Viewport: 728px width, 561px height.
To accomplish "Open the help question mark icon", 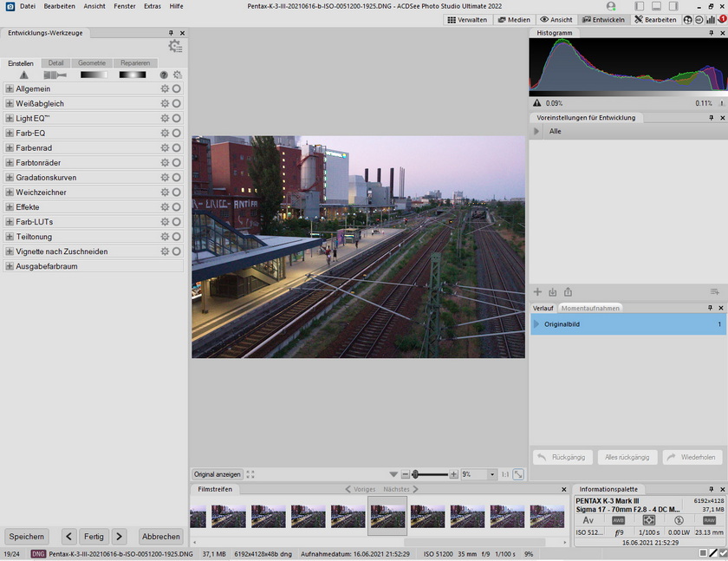I will (x=164, y=75).
